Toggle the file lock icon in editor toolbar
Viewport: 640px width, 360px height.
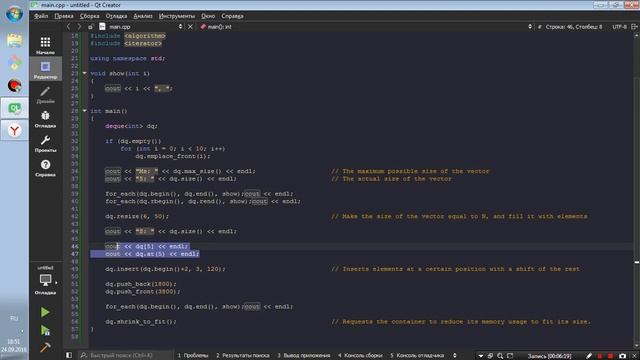(x=91, y=27)
